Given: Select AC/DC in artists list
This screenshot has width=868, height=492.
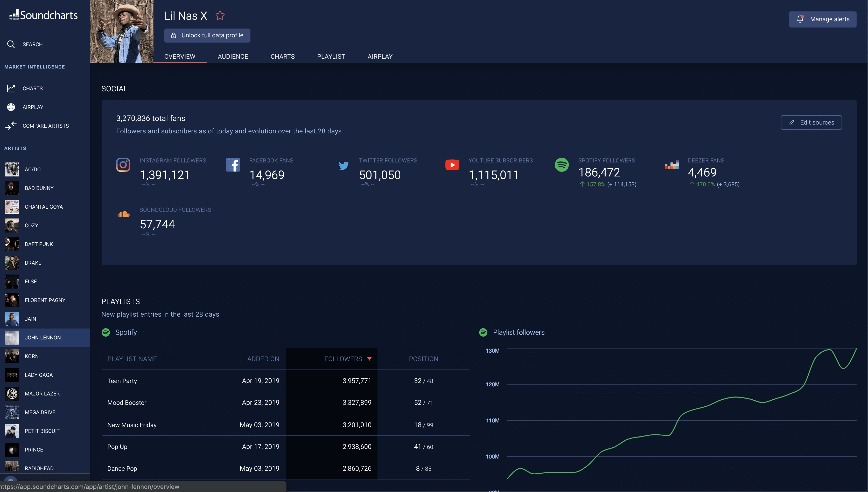Looking at the screenshot, I should pyautogui.click(x=45, y=169).
